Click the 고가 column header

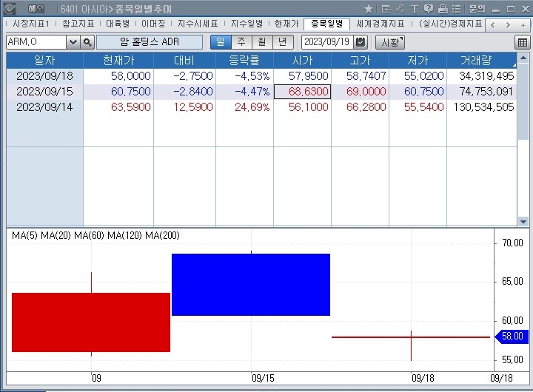click(x=360, y=61)
